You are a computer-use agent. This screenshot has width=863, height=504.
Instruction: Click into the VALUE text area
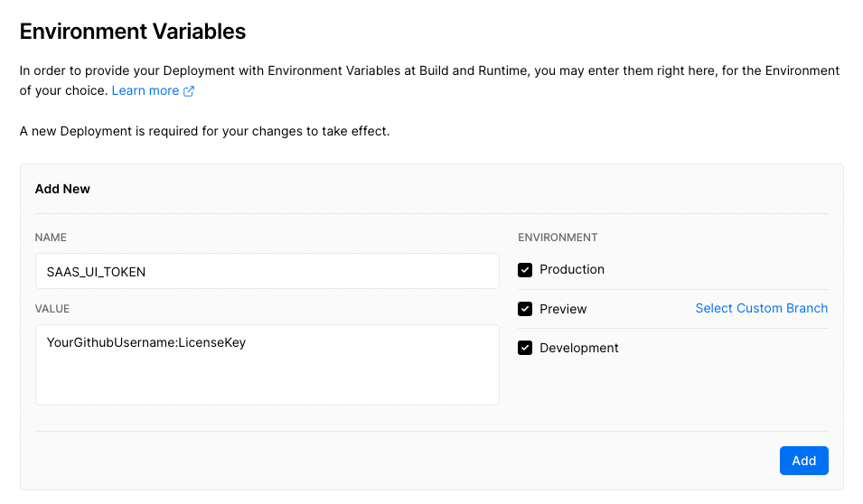point(267,365)
